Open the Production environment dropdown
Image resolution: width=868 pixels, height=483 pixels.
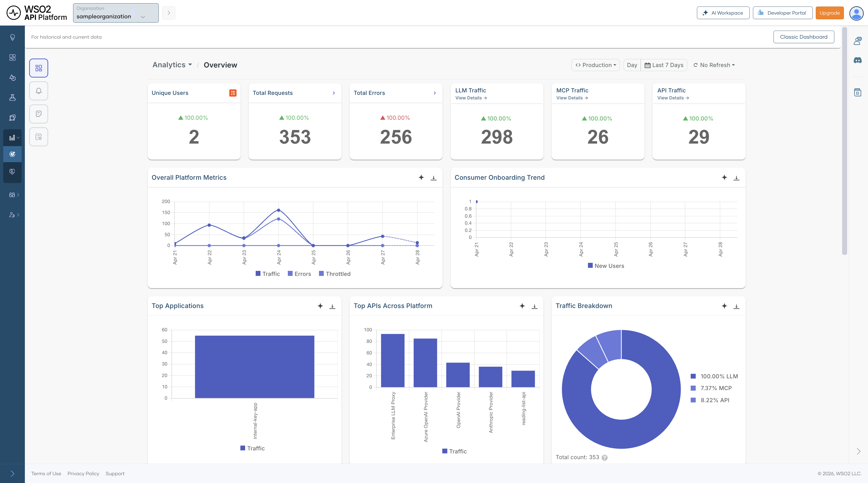click(595, 65)
